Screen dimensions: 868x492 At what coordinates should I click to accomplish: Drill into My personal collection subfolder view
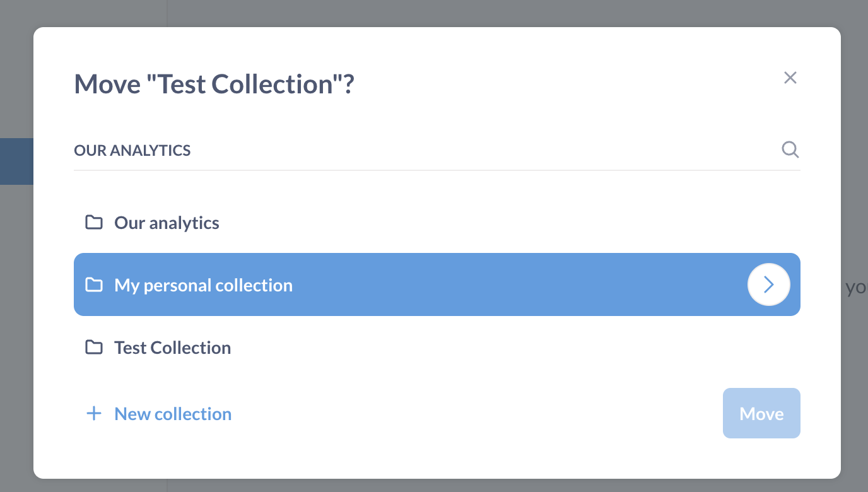point(768,284)
